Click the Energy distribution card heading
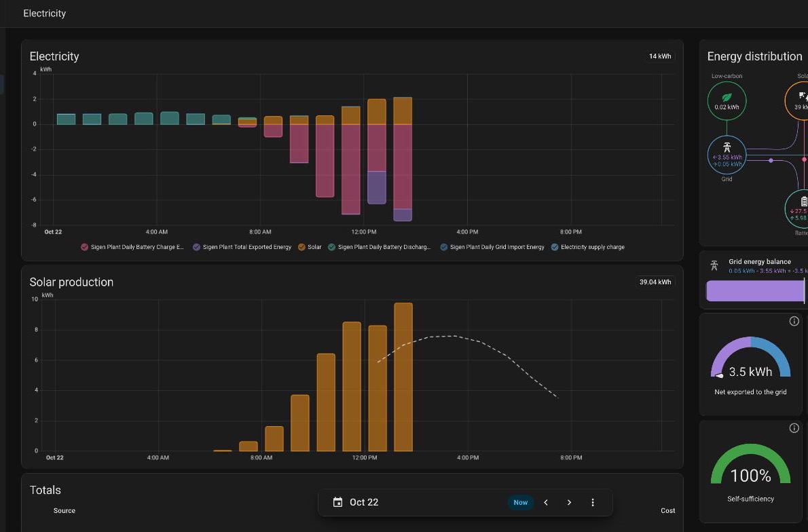 (754, 56)
